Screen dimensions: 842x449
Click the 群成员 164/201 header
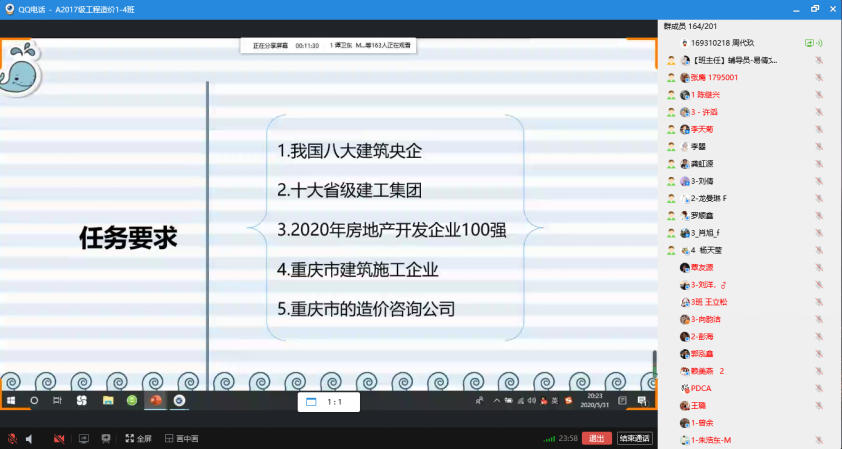tap(697, 26)
